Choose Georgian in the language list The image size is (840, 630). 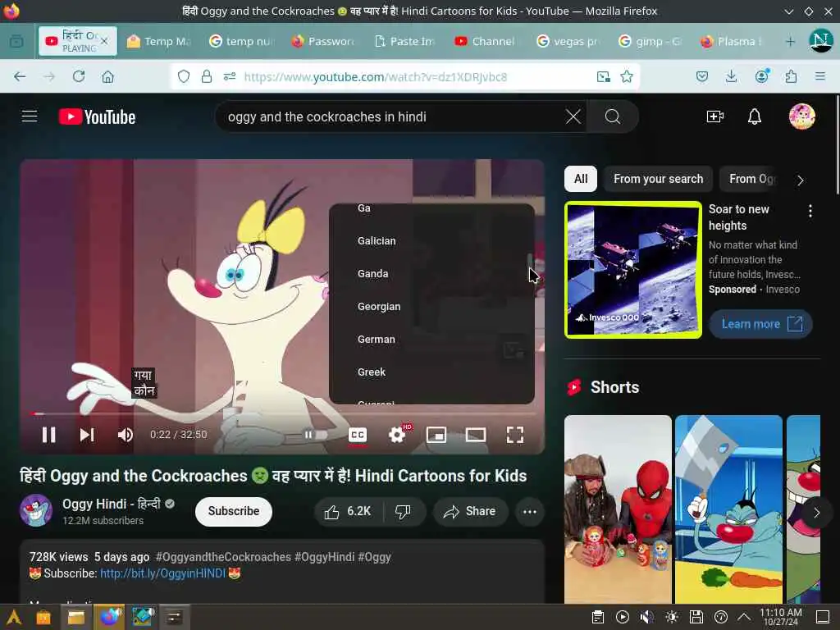(379, 307)
